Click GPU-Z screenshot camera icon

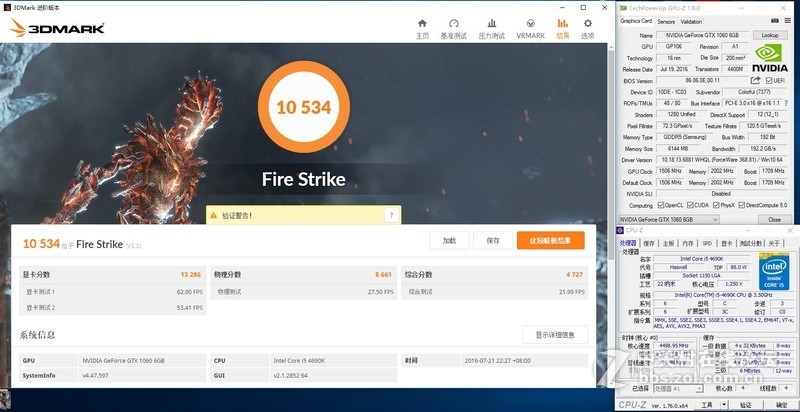[x=775, y=21]
